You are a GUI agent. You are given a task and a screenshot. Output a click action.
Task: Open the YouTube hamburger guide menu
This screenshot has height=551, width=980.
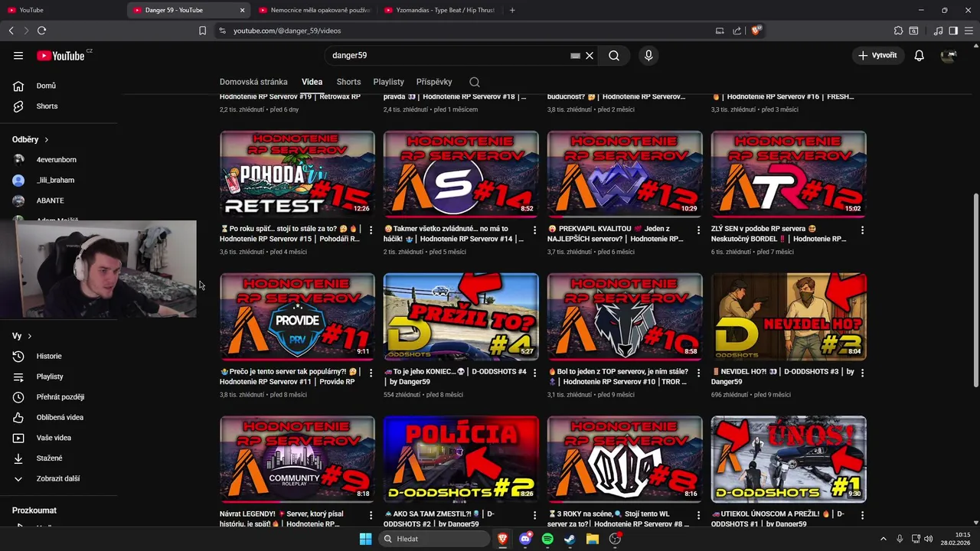point(18,55)
